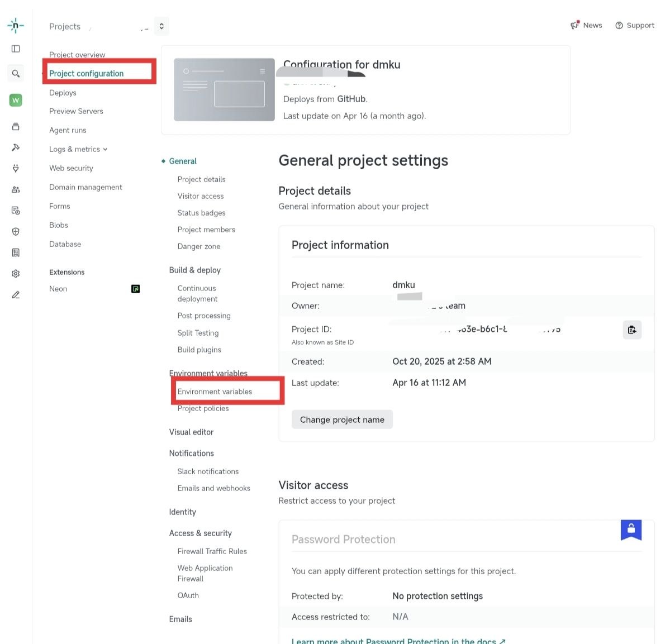Open Build plugins settings
Screen dimensions: 670x644
199,349
